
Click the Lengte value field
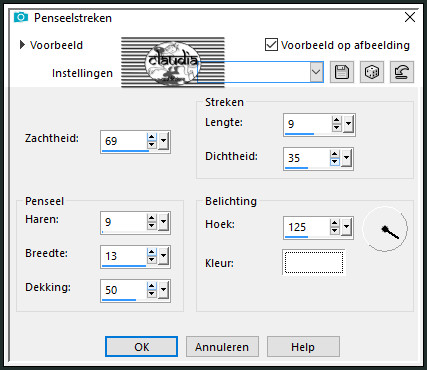pos(308,124)
